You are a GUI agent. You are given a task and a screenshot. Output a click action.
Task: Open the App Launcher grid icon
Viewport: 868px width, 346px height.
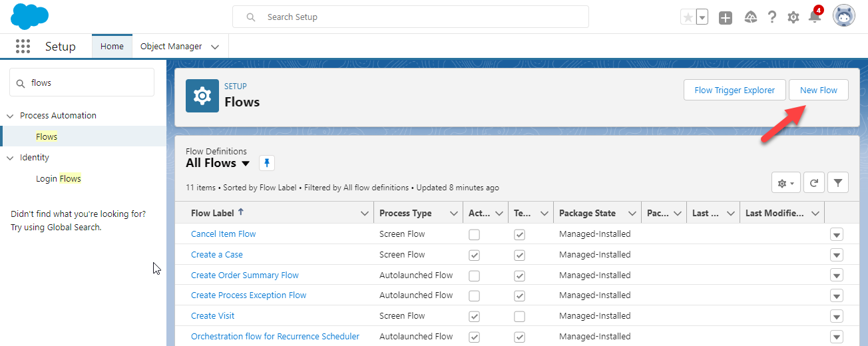click(x=23, y=46)
